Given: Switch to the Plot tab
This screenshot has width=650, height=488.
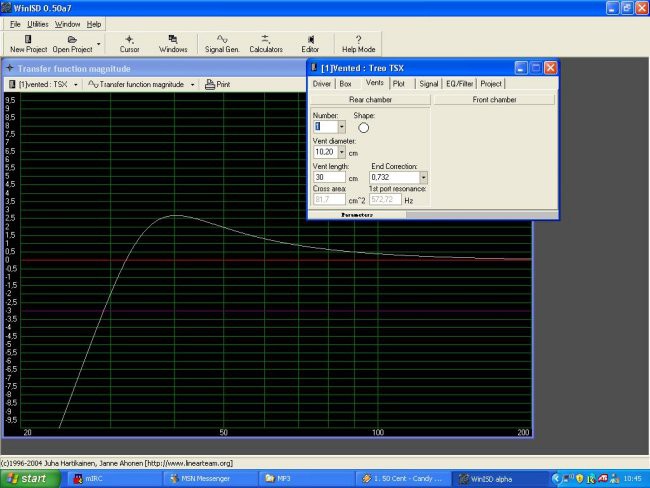Looking at the screenshot, I should pyautogui.click(x=398, y=84).
